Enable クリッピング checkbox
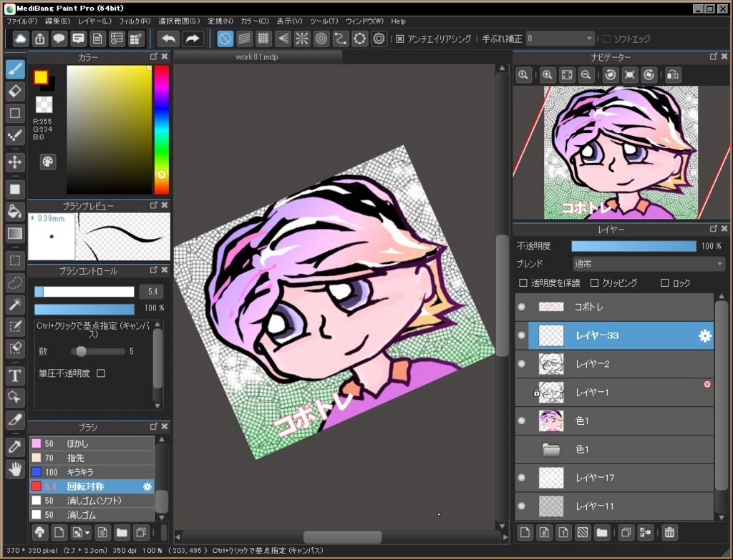 [594, 283]
